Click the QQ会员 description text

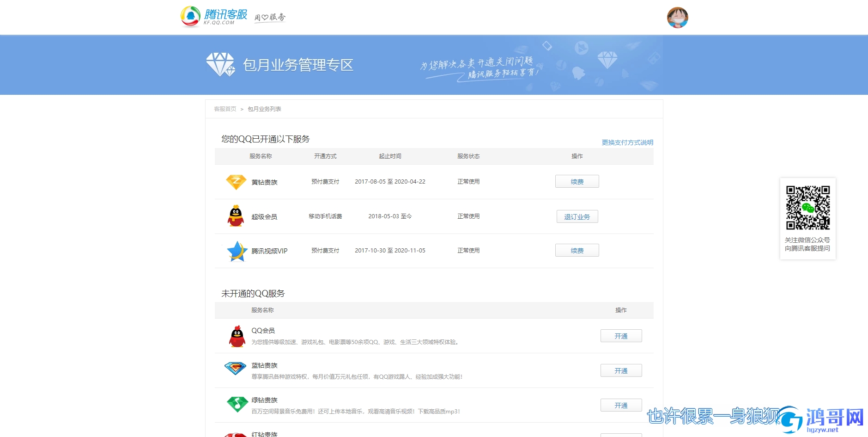coord(356,342)
